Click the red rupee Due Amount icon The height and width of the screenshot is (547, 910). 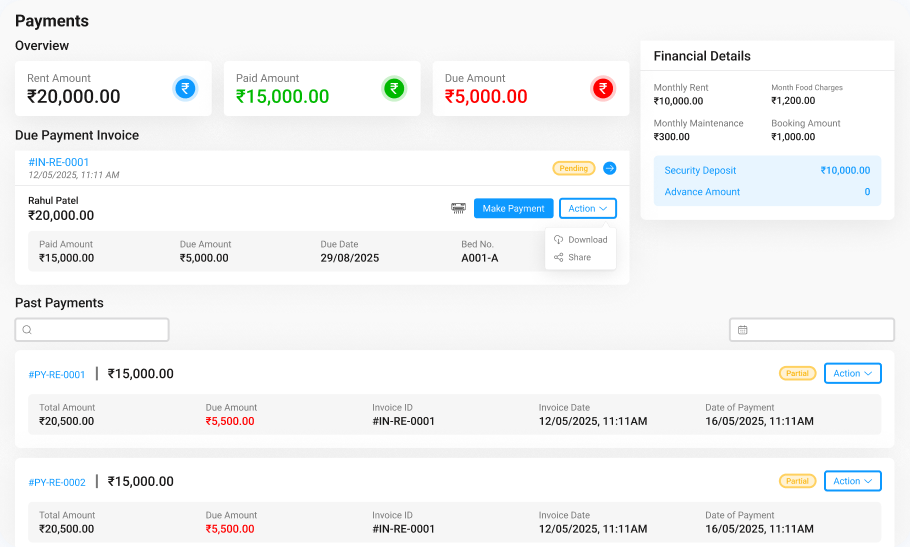[603, 89]
